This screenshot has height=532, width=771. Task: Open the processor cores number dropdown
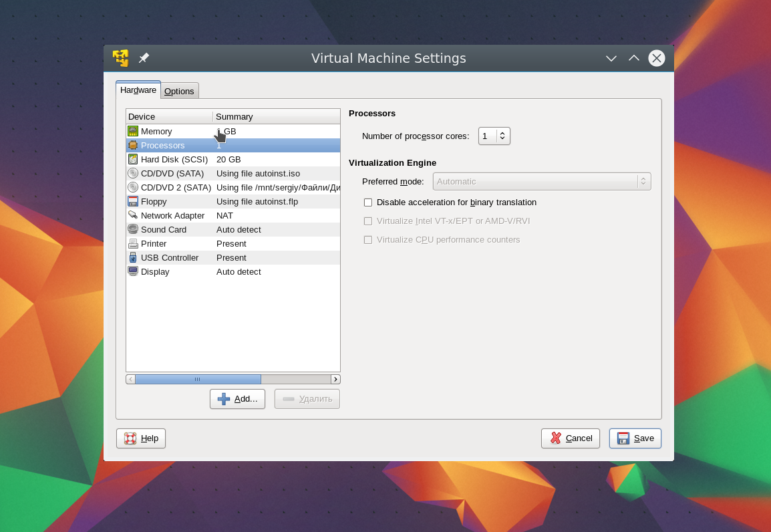pyautogui.click(x=502, y=136)
